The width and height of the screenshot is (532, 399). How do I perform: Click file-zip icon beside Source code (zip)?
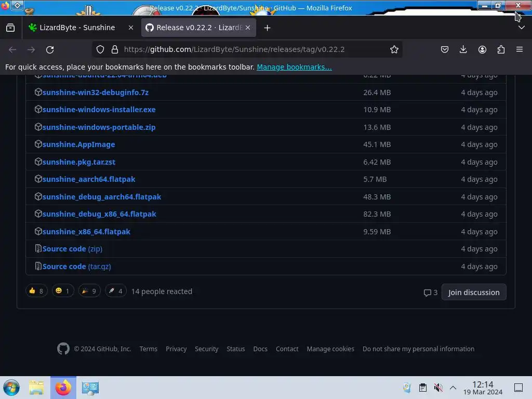(38, 249)
